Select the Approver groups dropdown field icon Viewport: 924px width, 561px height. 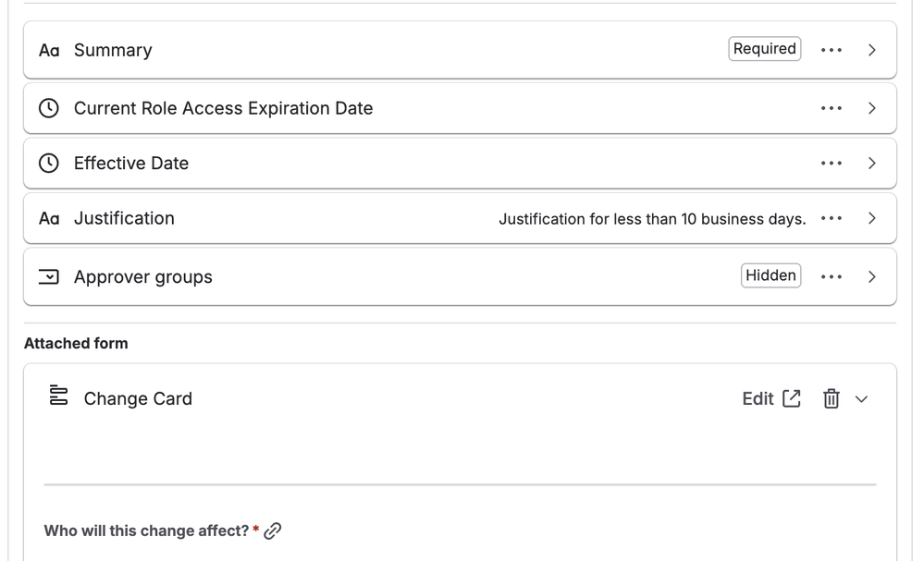[x=48, y=276]
